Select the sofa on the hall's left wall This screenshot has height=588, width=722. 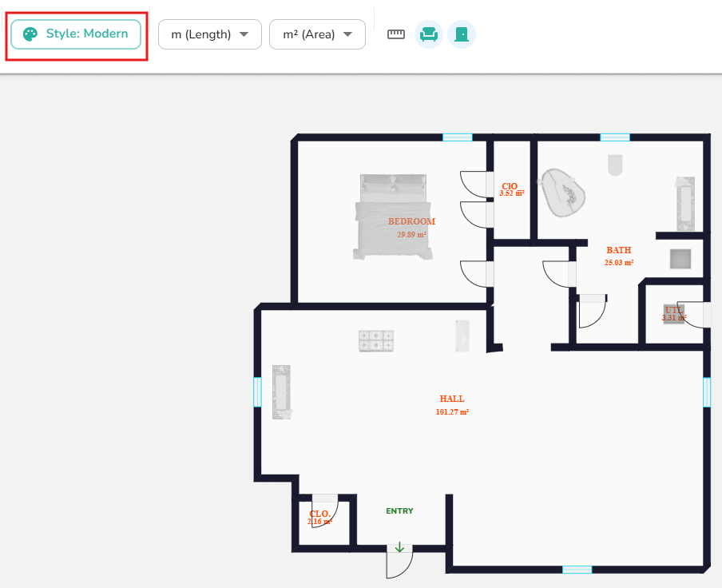280,392
